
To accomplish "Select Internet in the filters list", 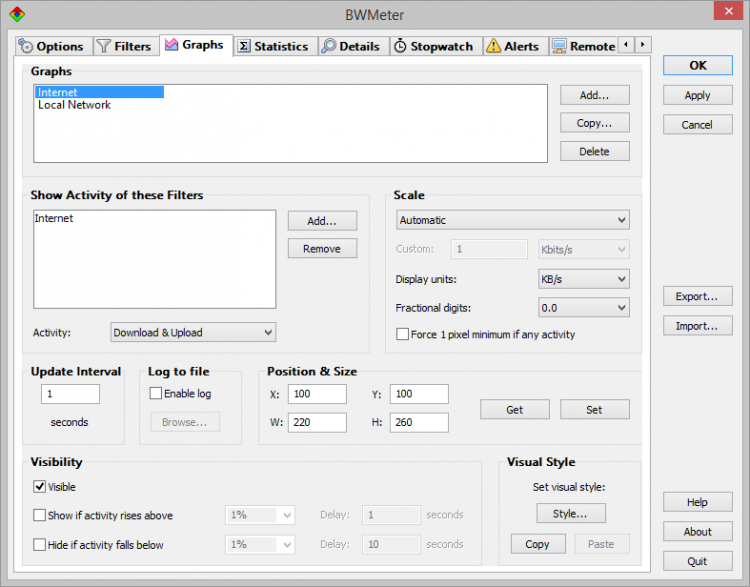I will point(54,218).
